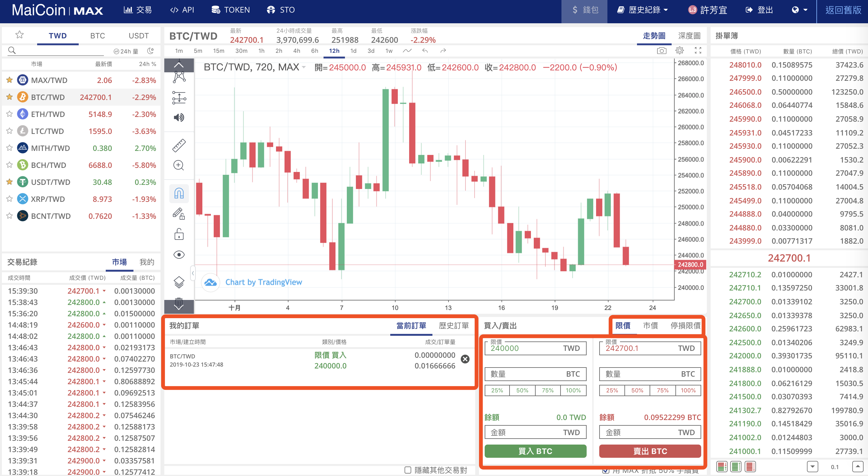
Task: Enter fullscreen chart mode via expand icon
Action: (698, 51)
